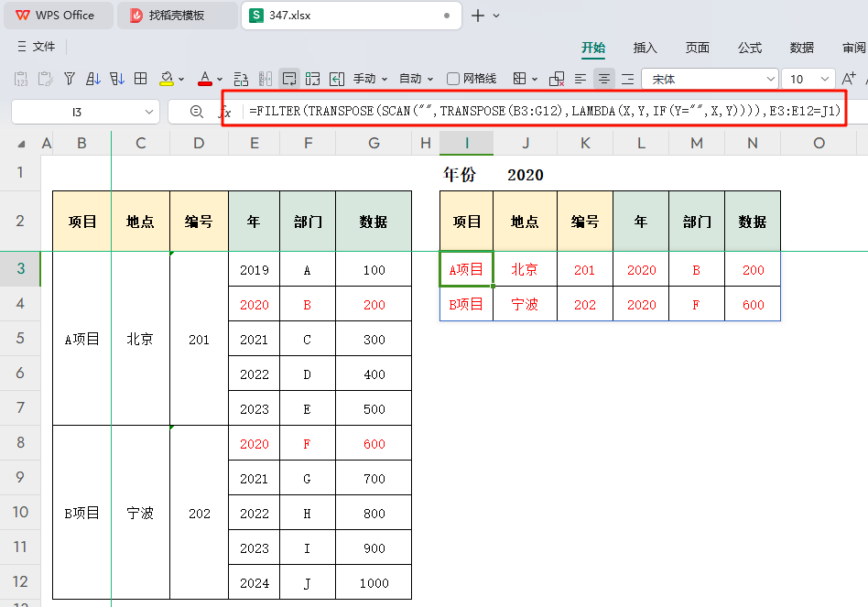Select column G header

coord(374,144)
